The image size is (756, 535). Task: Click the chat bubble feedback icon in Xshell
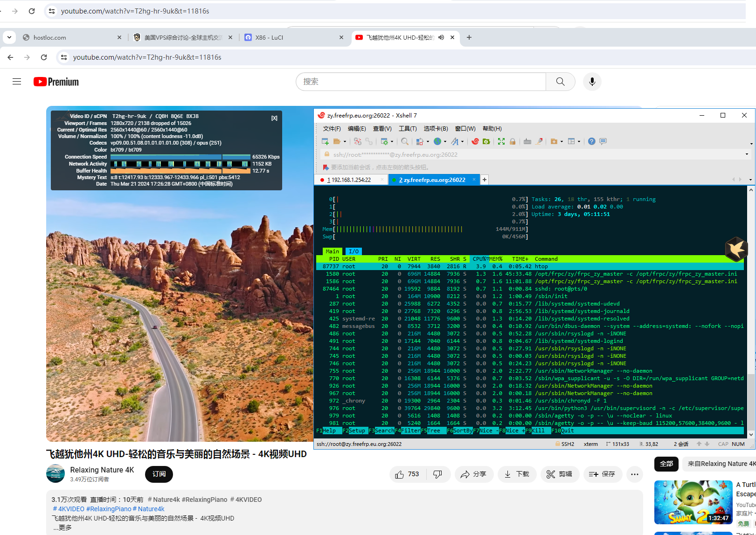point(603,141)
